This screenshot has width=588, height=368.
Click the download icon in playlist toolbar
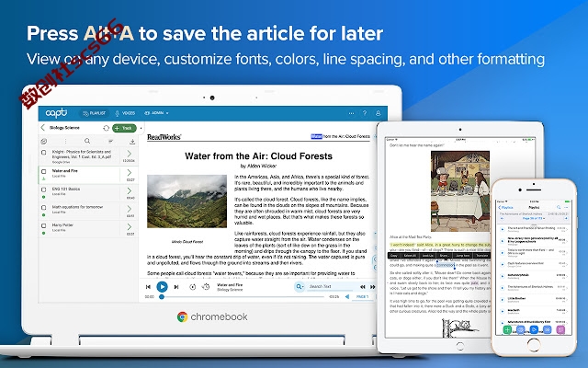[132, 142]
